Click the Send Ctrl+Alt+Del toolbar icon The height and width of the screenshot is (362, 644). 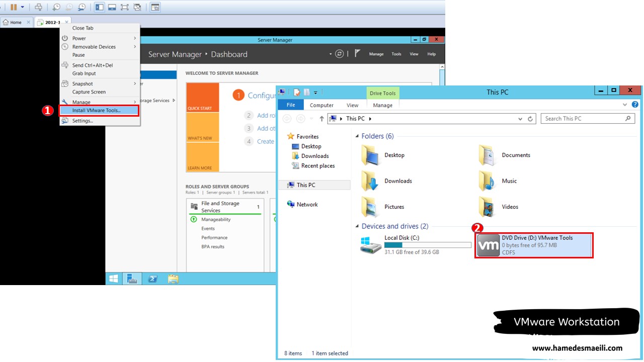click(39, 7)
